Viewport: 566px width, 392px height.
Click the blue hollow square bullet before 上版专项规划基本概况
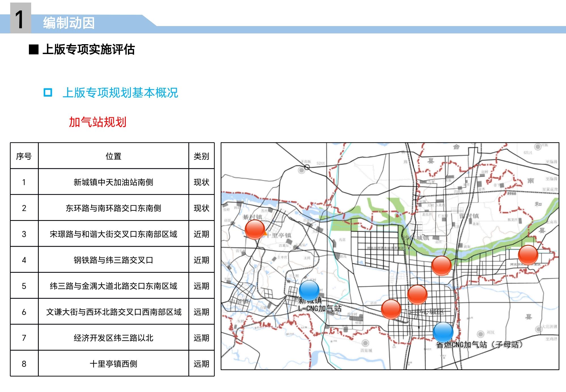point(48,92)
